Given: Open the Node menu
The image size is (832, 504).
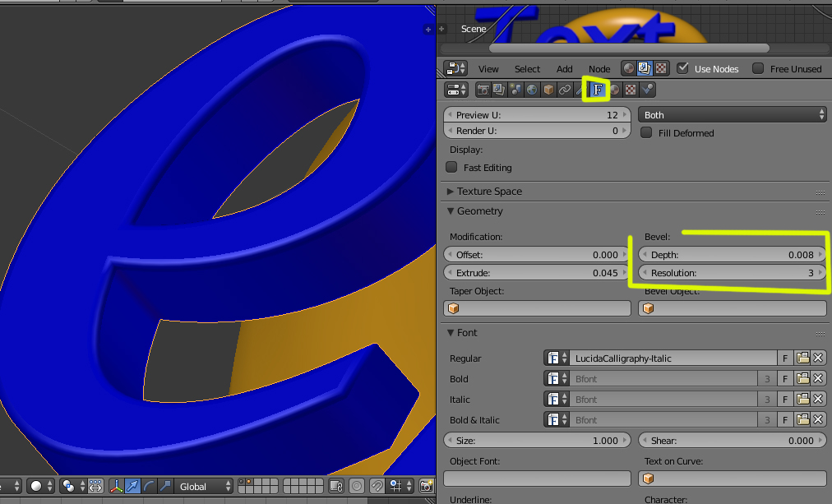Looking at the screenshot, I should tap(599, 69).
